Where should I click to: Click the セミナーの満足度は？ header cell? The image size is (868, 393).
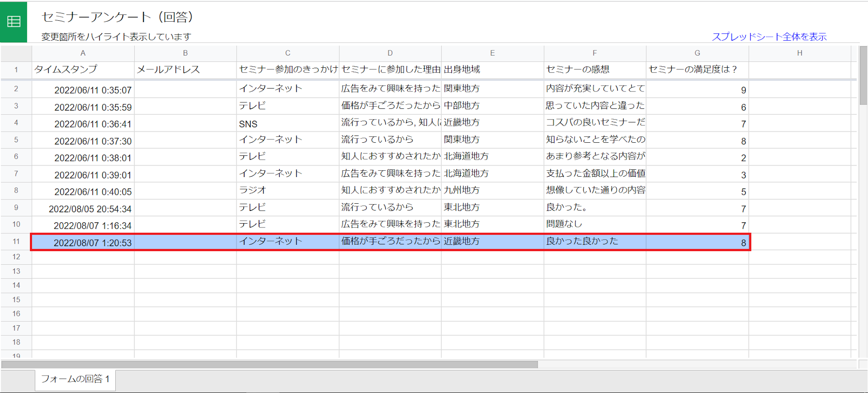tap(697, 70)
